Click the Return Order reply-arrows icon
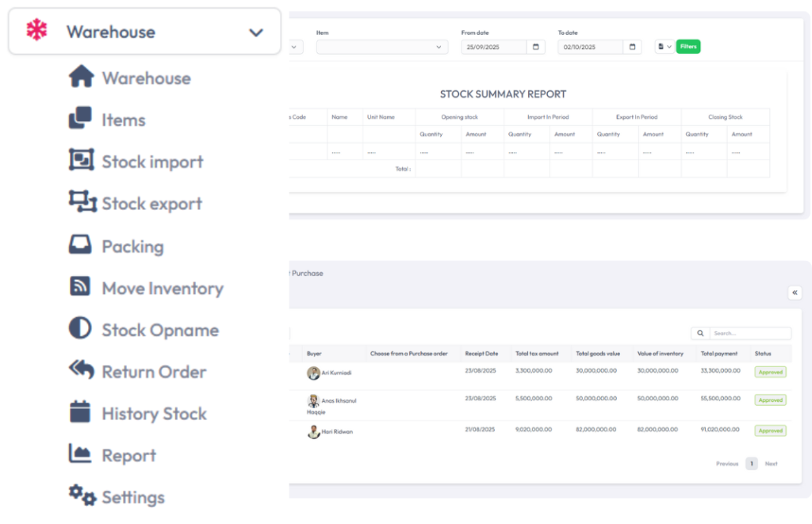This screenshot has height=524, width=812. (x=81, y=370)
